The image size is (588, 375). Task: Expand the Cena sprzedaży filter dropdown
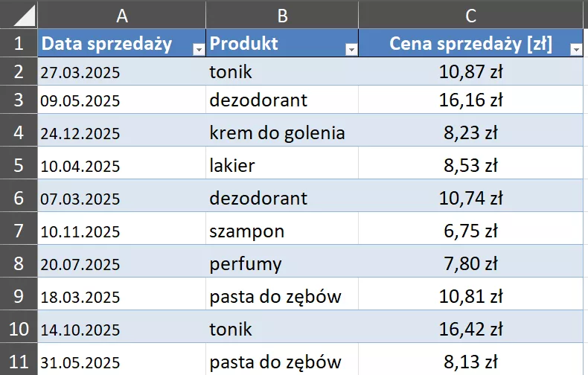(x=575, y=49)
